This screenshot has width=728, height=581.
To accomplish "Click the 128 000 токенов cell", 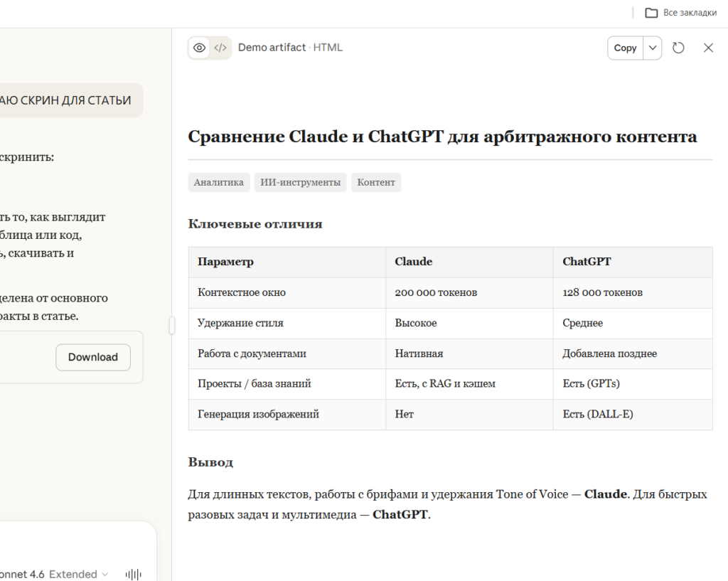I will click(633, 293).
